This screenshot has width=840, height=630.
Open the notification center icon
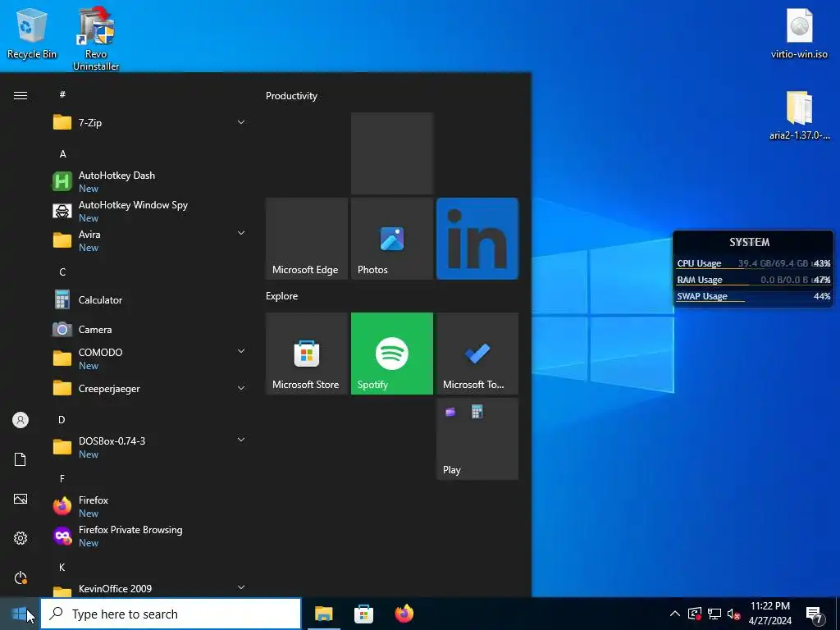[x=815, y=614]
